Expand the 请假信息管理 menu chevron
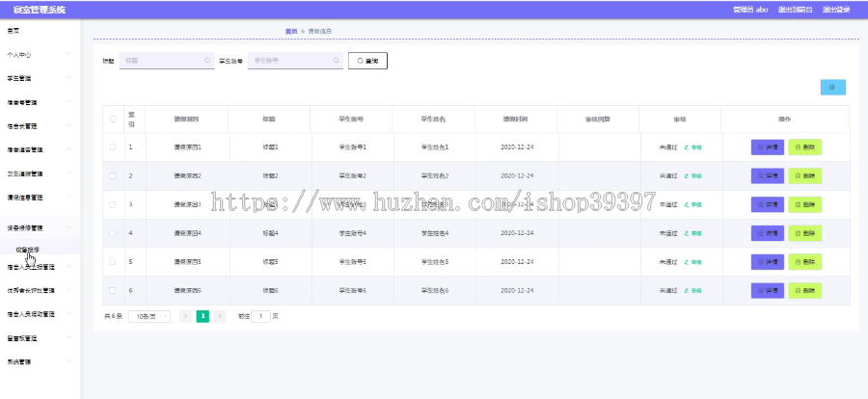The width and height of the screenshot is (868, 399). tap(68, 197)
